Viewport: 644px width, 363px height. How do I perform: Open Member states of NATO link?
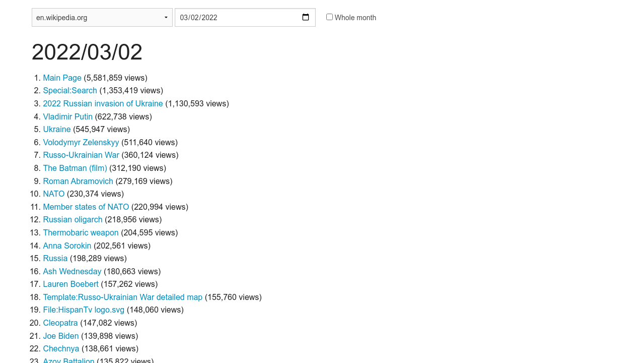point(86,207)
